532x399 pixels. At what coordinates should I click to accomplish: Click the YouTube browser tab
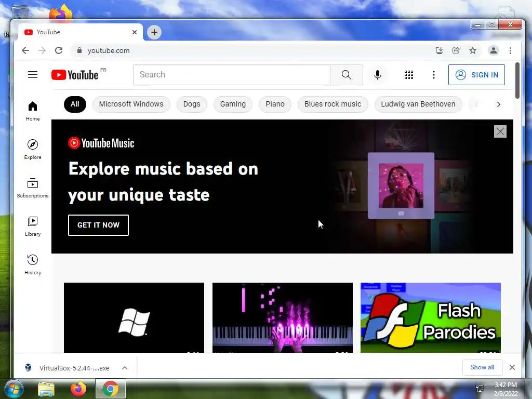(x=81, y=32)
